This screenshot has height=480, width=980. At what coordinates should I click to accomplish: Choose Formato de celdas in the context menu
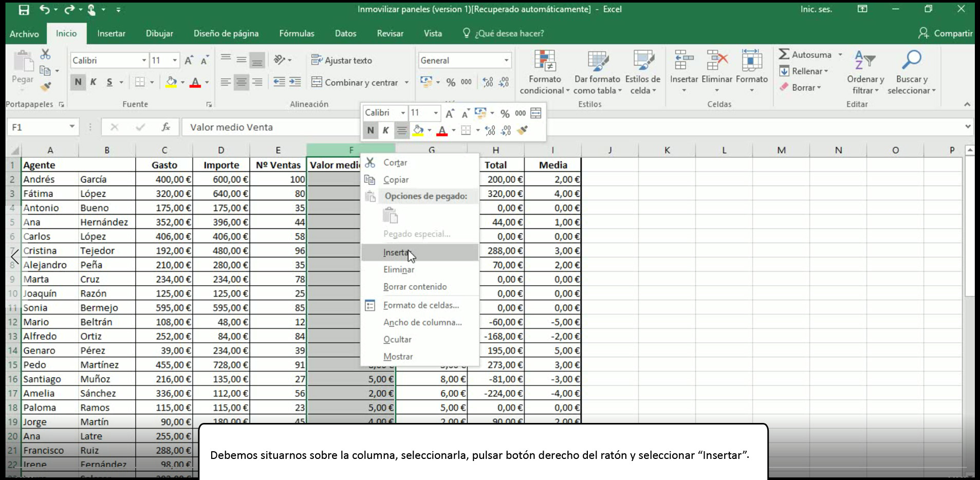tap(420, 305)
